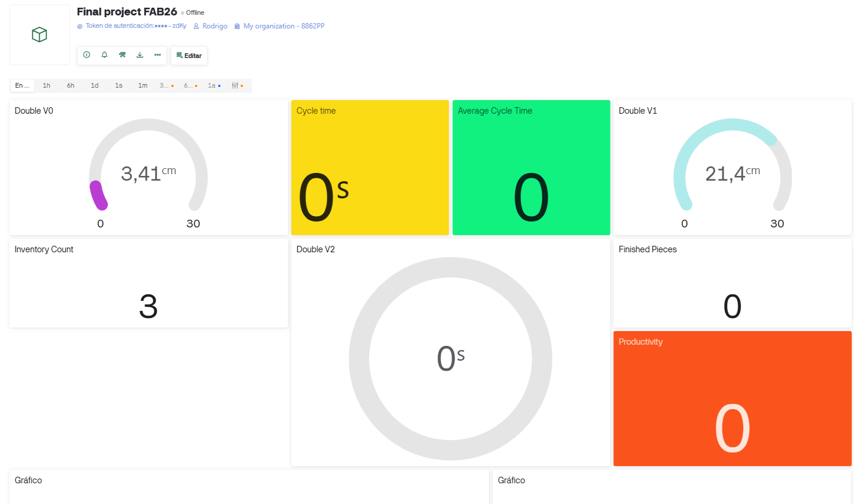Image resolution: width=854 pixels, height=504 pixels.
Task: Select the 1d time range
Action: tap(95, 86)
